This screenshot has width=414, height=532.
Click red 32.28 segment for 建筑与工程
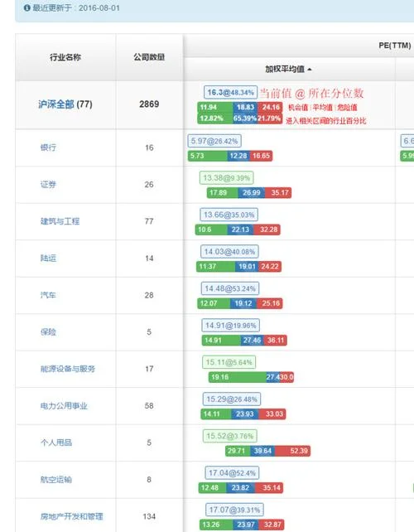coord(267,230)
